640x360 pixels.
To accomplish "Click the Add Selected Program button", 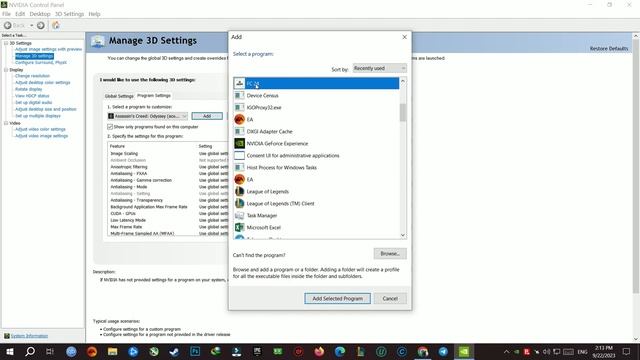I will coord(338,298).
